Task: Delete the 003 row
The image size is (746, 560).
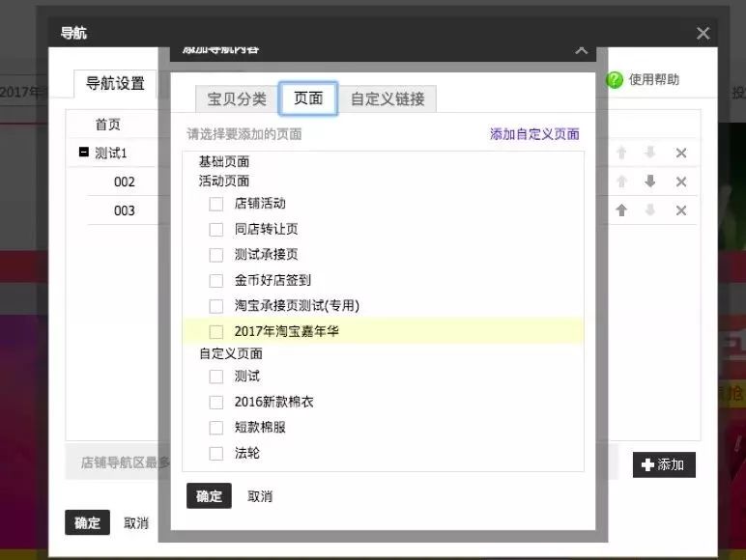Action: point(681,210)
